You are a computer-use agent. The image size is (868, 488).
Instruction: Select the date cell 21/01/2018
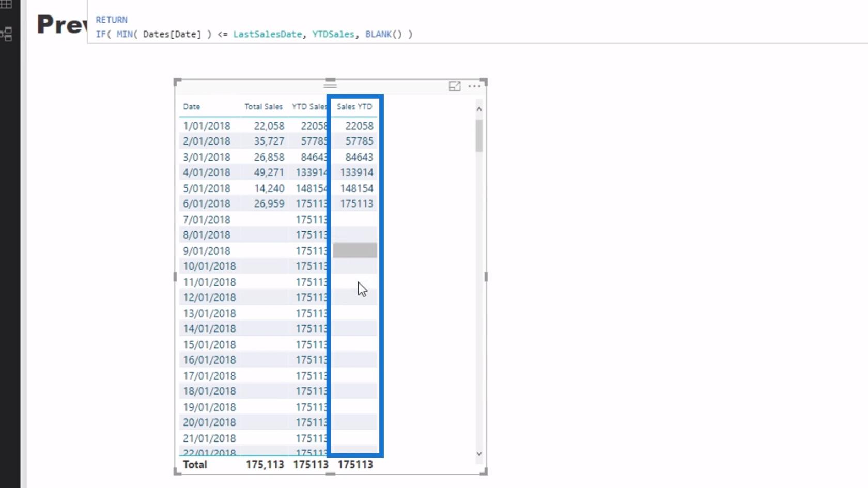coord(209,438)
